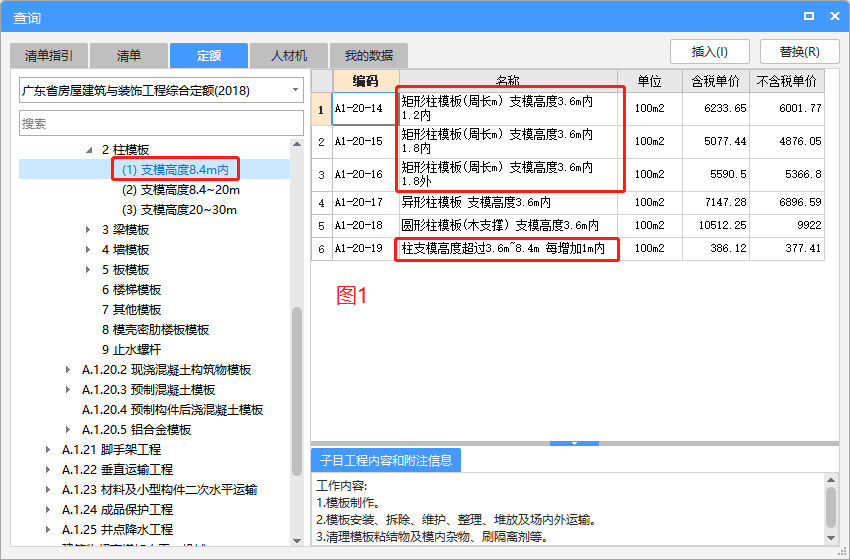The width and height of the screenshot is (850, 560).
Task: Maximize the 查询 dialog window
Action: pyautogui.click(x=809, y=16)
